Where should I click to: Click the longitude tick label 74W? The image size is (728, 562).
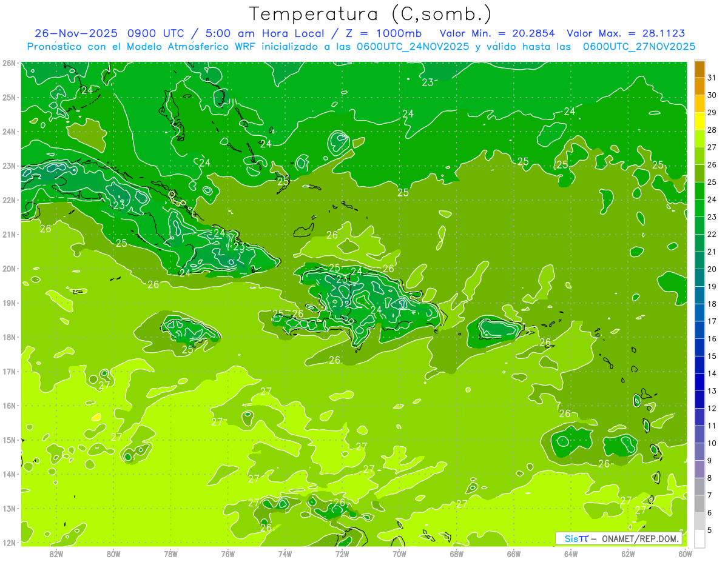[x=285, y=553]
